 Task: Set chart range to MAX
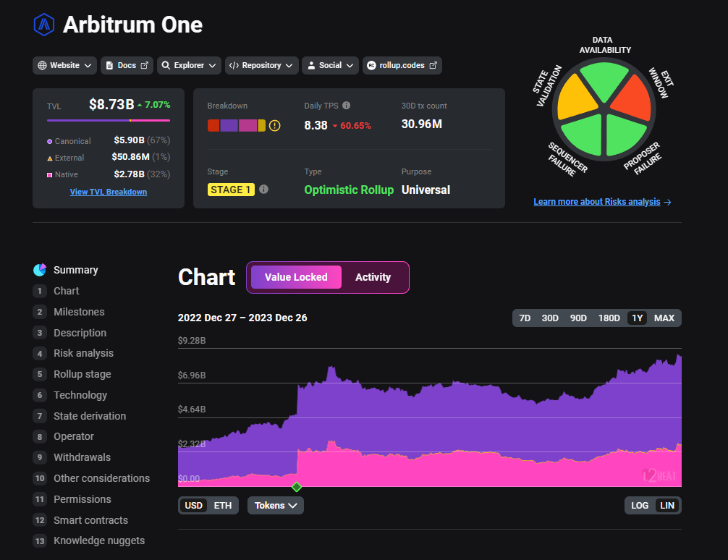664,318
